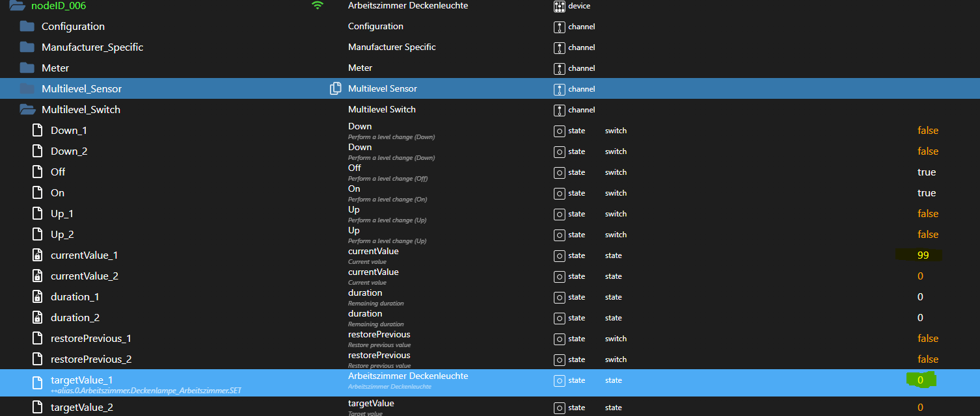
Task: Click the device type icon for nodeID_006
Action: [559, 6]
